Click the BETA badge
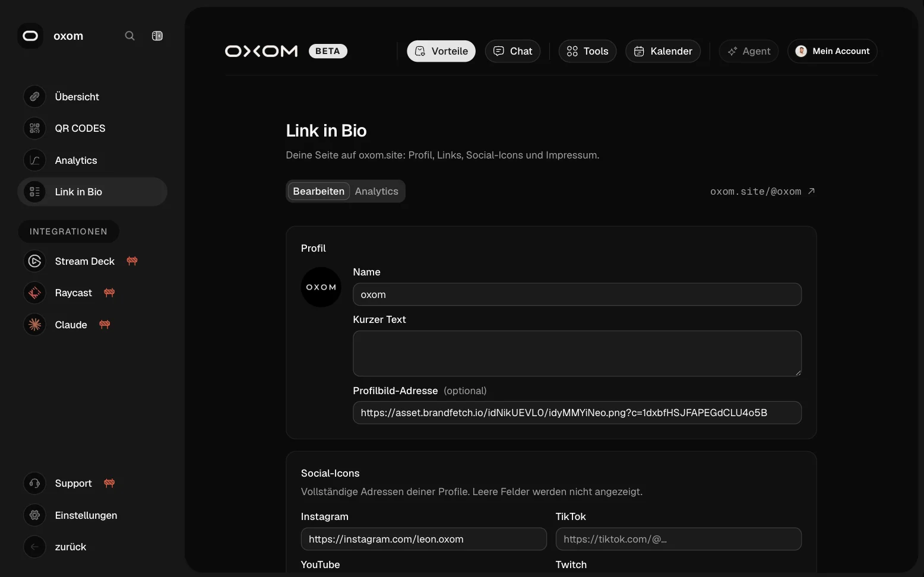 328,51
